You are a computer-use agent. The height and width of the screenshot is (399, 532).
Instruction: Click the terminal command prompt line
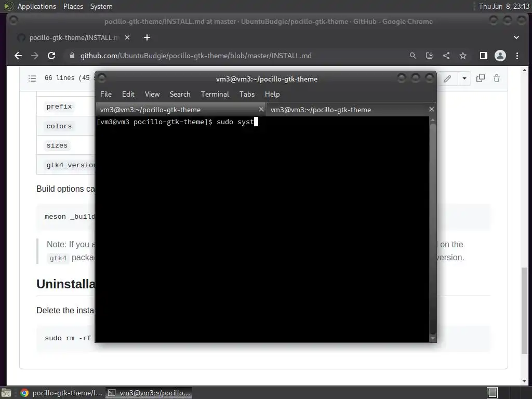pos(178,122)
